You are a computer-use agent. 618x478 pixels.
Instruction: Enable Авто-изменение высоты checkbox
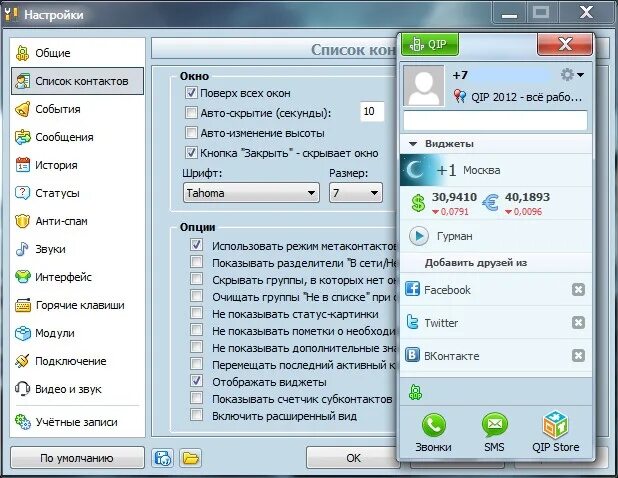click(x=191, y=132)
